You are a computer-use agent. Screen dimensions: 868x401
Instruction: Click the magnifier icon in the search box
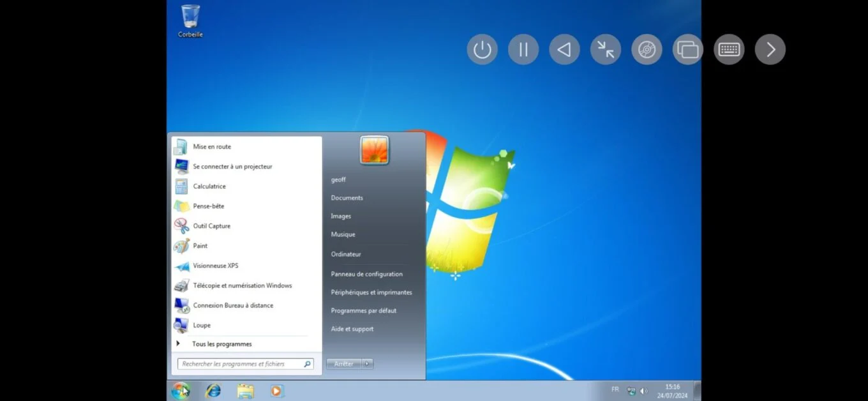tap(307, 364)
